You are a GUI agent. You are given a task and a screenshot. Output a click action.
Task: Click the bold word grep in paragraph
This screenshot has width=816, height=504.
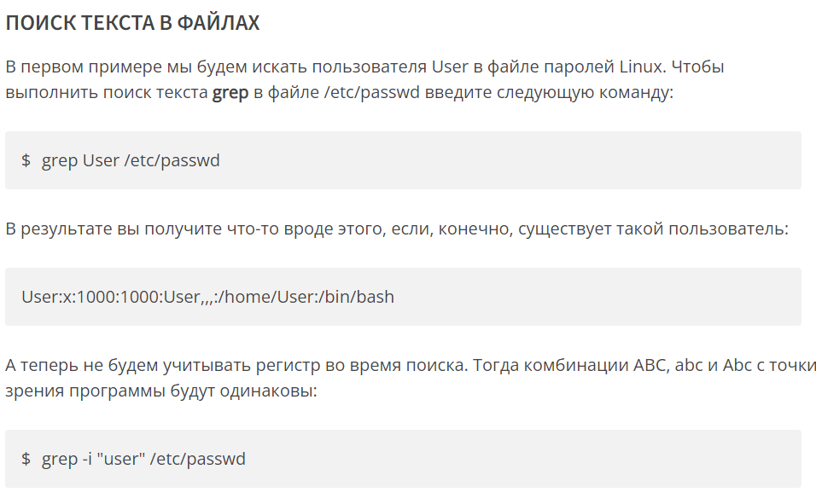tap(230, 93)
